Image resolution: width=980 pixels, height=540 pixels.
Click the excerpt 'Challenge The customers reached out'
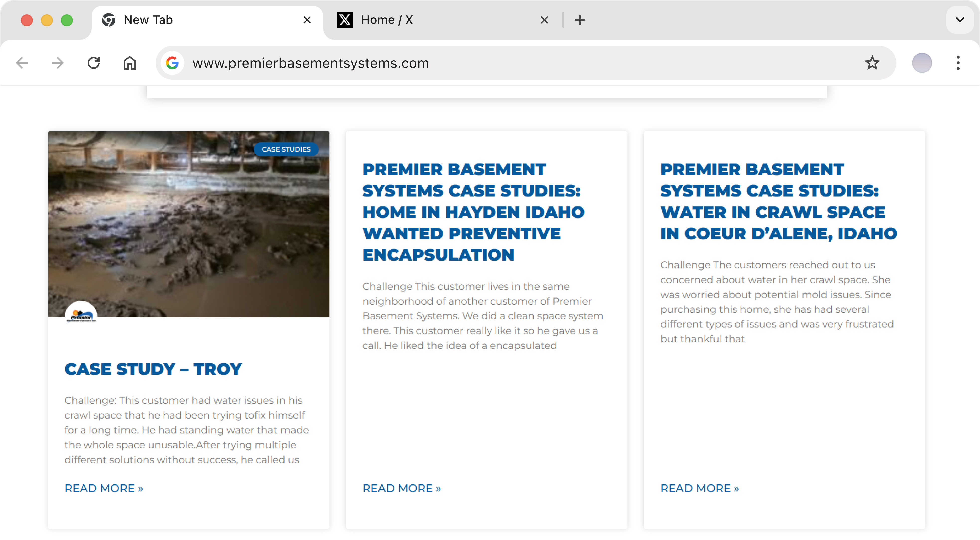tap(776, 302)
